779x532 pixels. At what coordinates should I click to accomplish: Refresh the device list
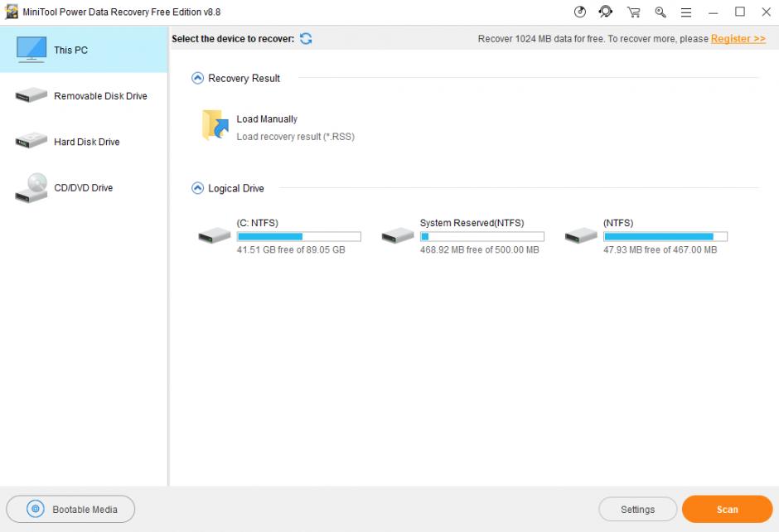pyautogui.click(x=306, y=39)
